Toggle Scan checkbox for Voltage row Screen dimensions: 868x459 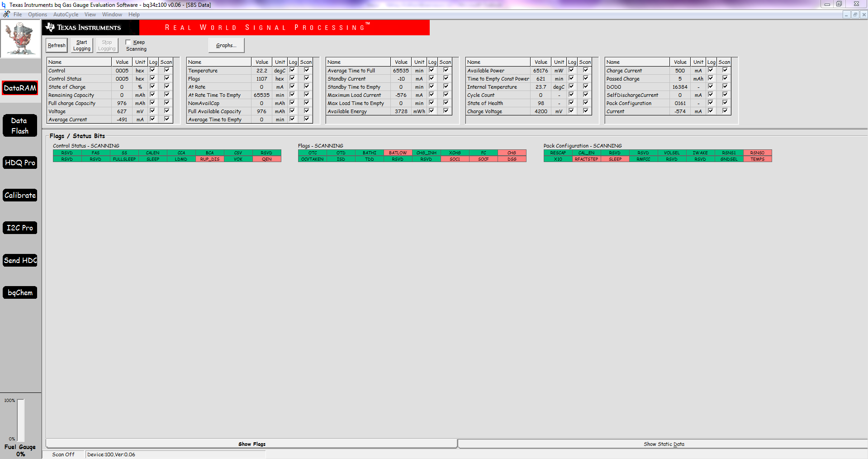(167, 111)
